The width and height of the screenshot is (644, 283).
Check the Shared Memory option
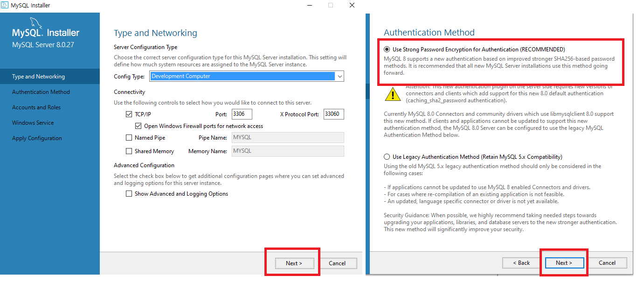coord(129,151)
